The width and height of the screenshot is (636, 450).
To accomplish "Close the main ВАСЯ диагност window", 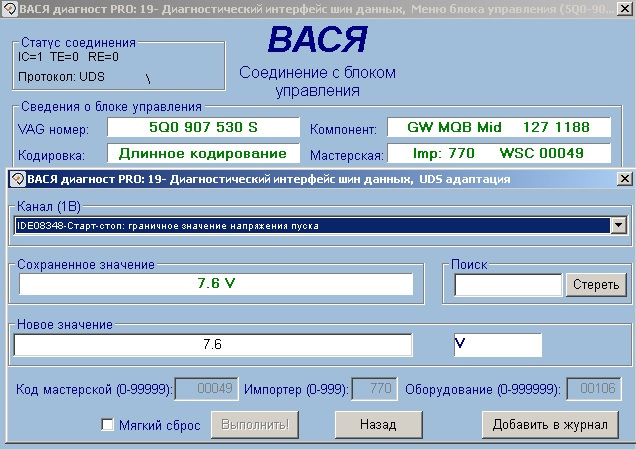I will click(625, 9).
